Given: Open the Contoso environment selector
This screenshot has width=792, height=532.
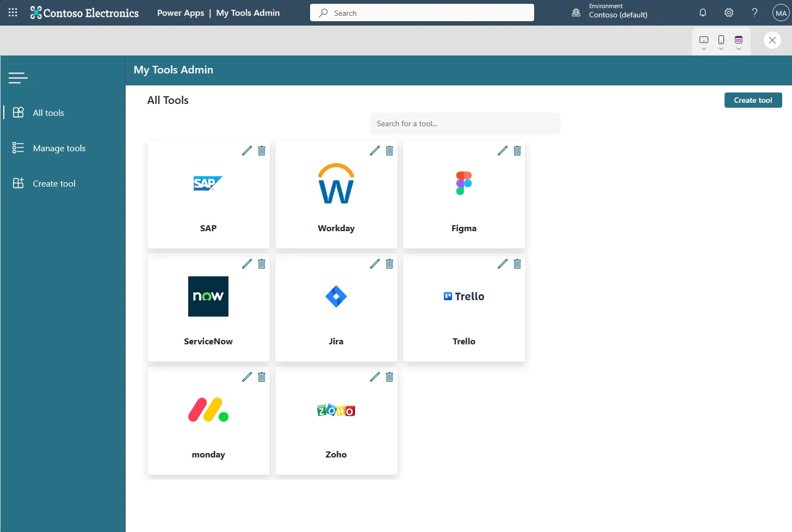Looking at the screenshot, I should click(x=610, y=11).
